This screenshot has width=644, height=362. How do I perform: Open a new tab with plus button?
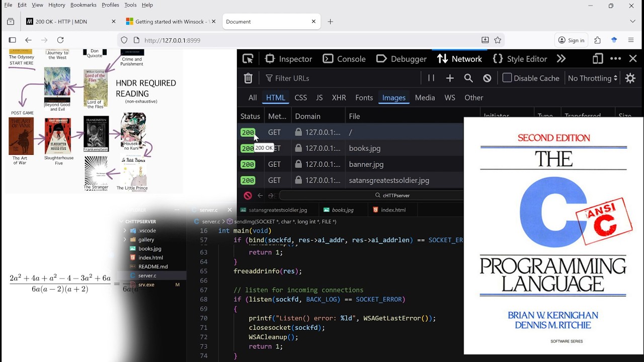coord(330,22)
